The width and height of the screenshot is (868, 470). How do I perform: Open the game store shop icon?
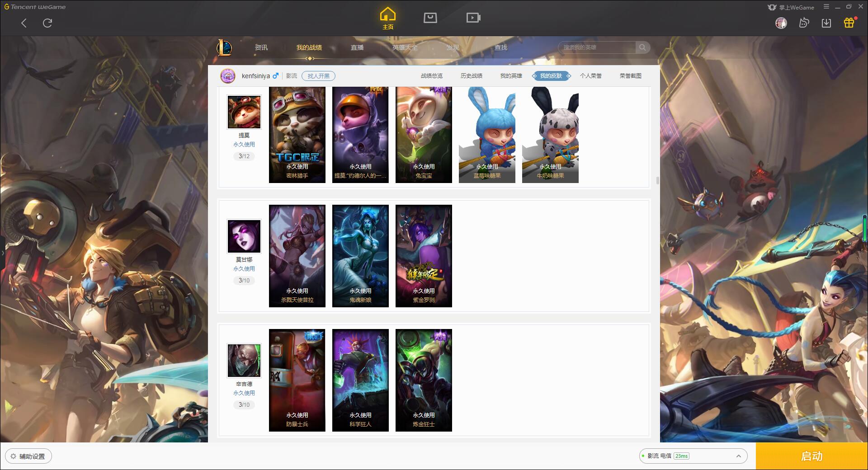[430, 18]
